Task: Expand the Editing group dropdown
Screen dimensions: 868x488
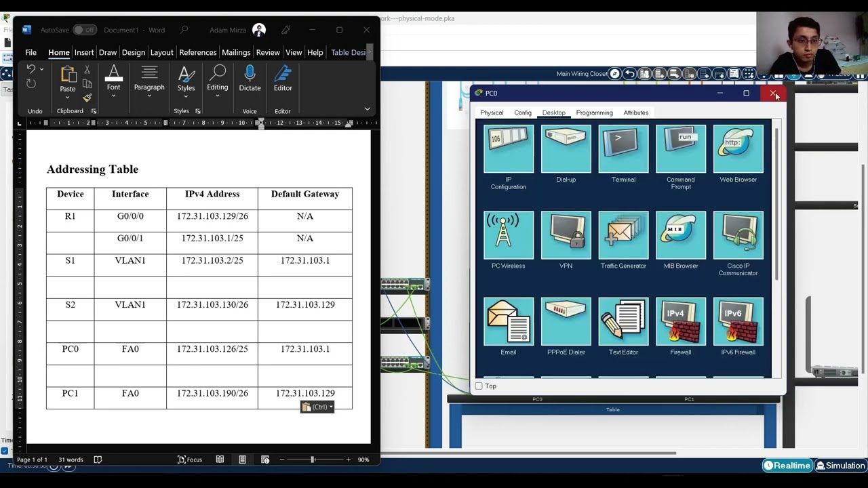Action: point(217,96)
